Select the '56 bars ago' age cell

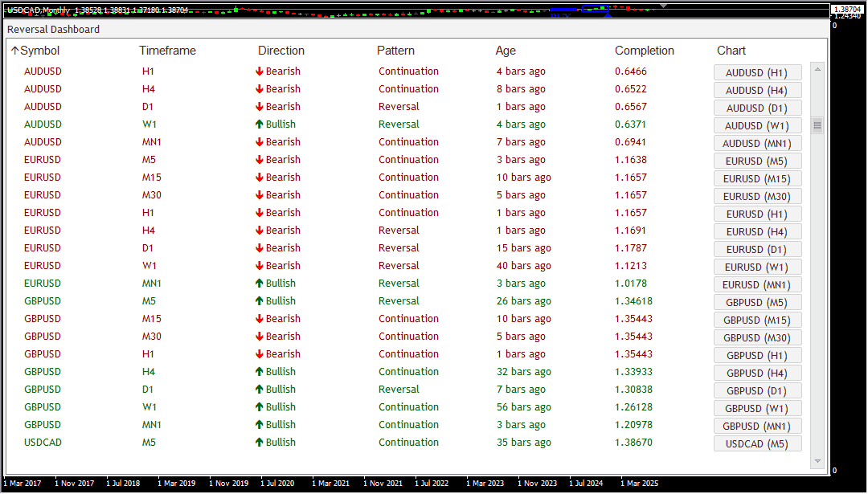[524, 407]
